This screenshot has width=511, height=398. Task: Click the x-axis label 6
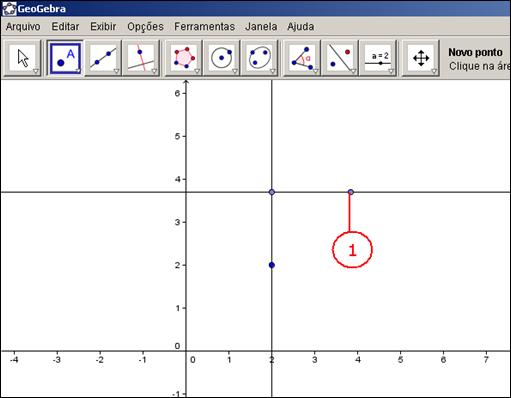(x=443, y=360)
